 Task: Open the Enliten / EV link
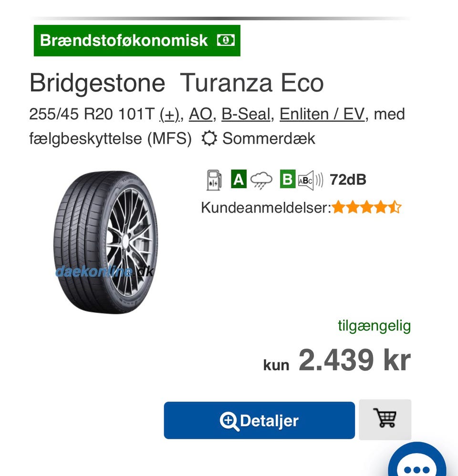[322, 114]
